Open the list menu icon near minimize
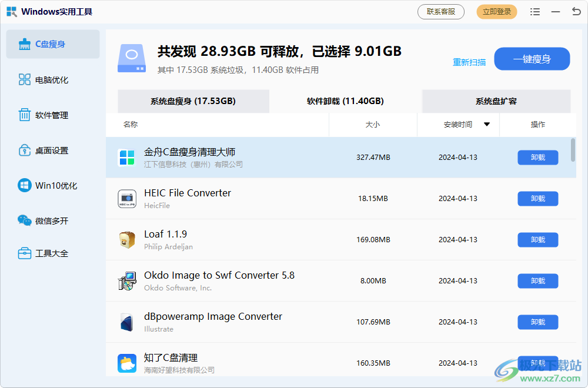This screenshot has width=588, height=388. pyautogui.click(x=535, y=11)
